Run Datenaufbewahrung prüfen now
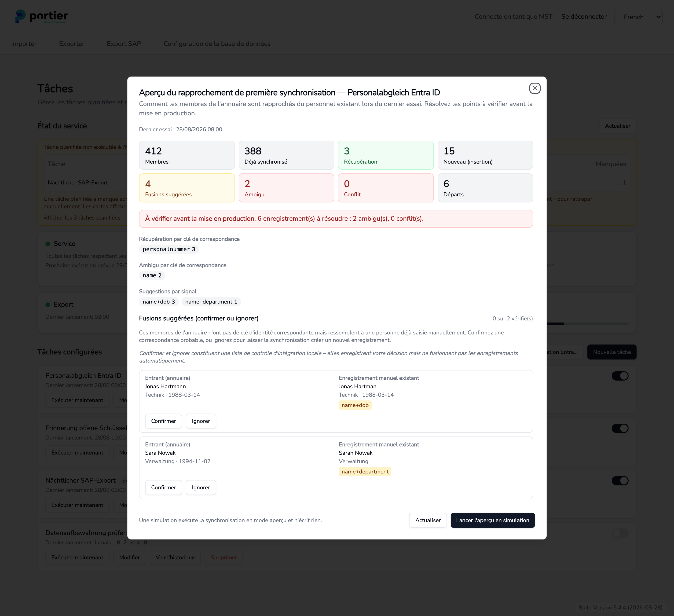This screenshot has width=674, height=616. 77,557
